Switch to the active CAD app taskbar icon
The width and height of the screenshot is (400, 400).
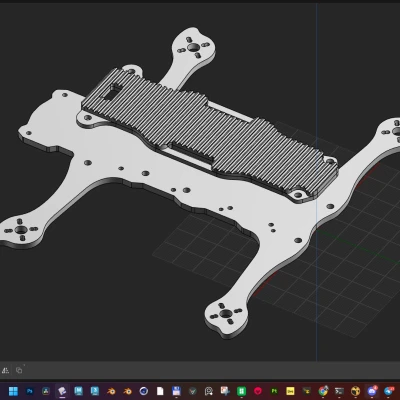(62, 391)
